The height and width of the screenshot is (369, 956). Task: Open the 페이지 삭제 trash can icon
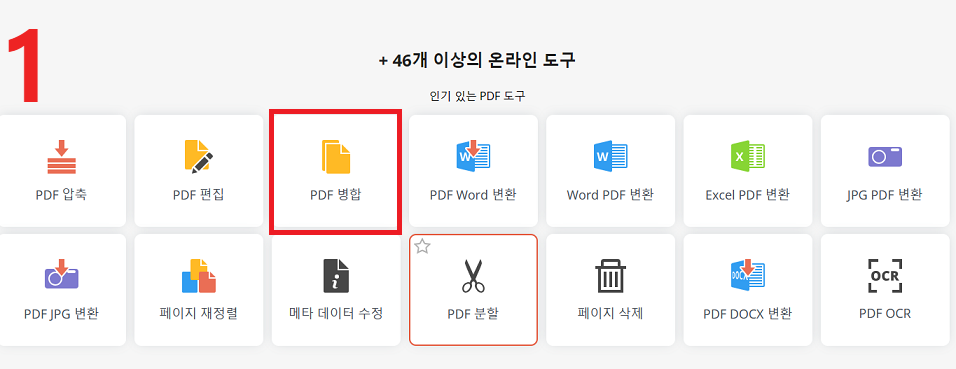610,276
